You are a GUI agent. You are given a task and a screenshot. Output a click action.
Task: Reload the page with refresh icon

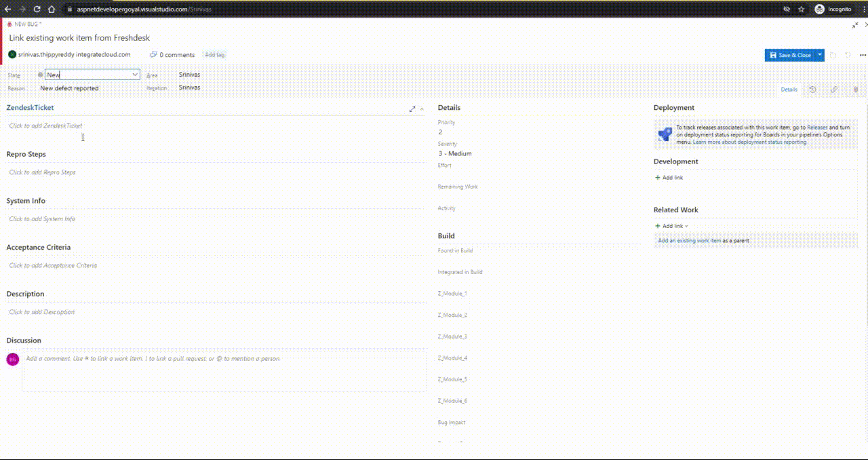click(37, 9)
